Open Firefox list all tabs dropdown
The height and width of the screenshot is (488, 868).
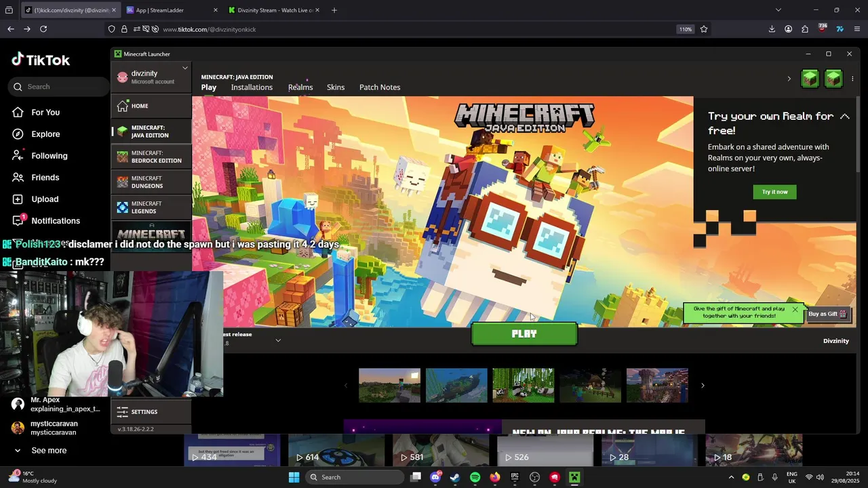[x=778, y=10]
